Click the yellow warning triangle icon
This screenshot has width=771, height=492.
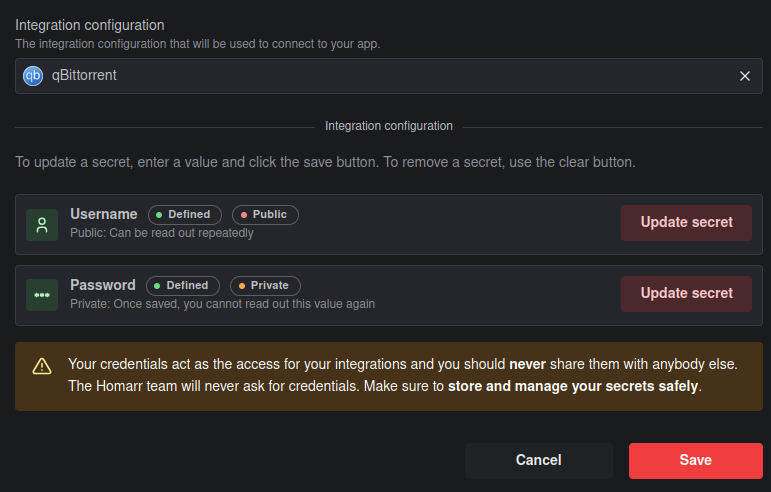pyautogui.click(x=42, y=366)
